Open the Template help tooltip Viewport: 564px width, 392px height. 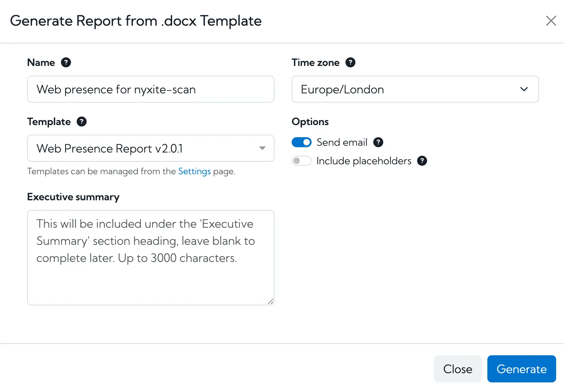[81, 122]
